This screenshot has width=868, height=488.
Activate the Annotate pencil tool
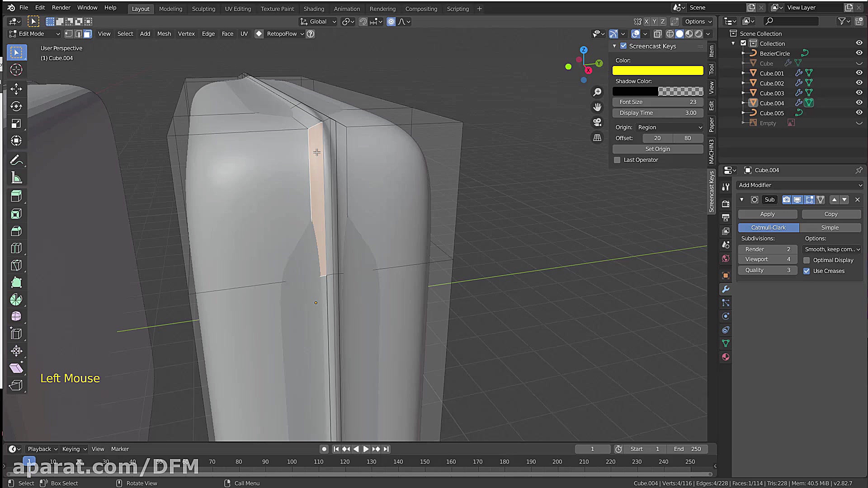(x=16, y=160)
